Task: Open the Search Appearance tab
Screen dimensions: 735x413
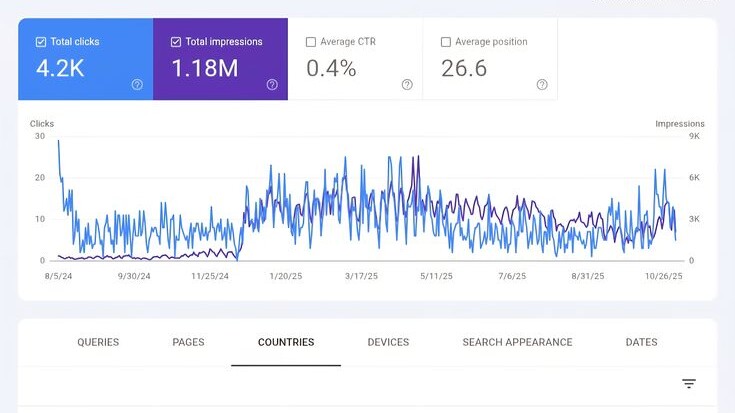Action: click(x=518, y=342)
